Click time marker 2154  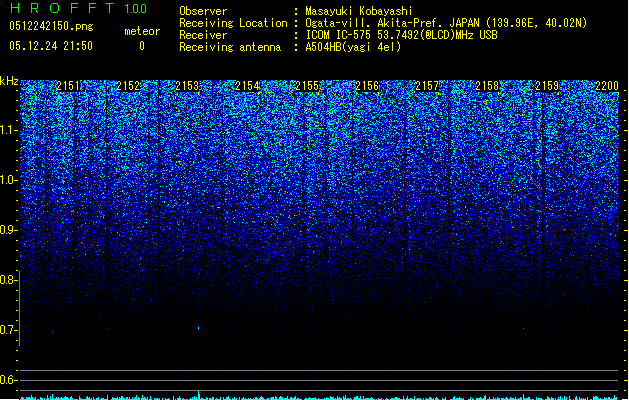[x=248, y=86]
